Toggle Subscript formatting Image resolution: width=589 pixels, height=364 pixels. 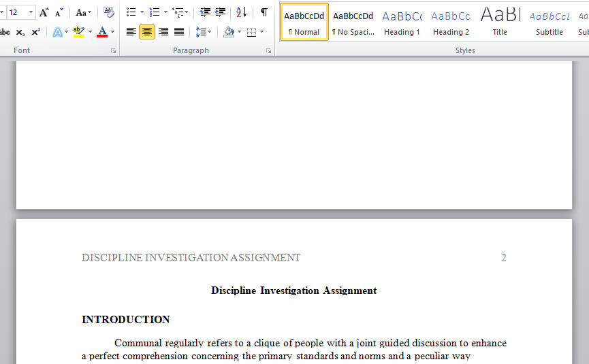coord(20,32)
